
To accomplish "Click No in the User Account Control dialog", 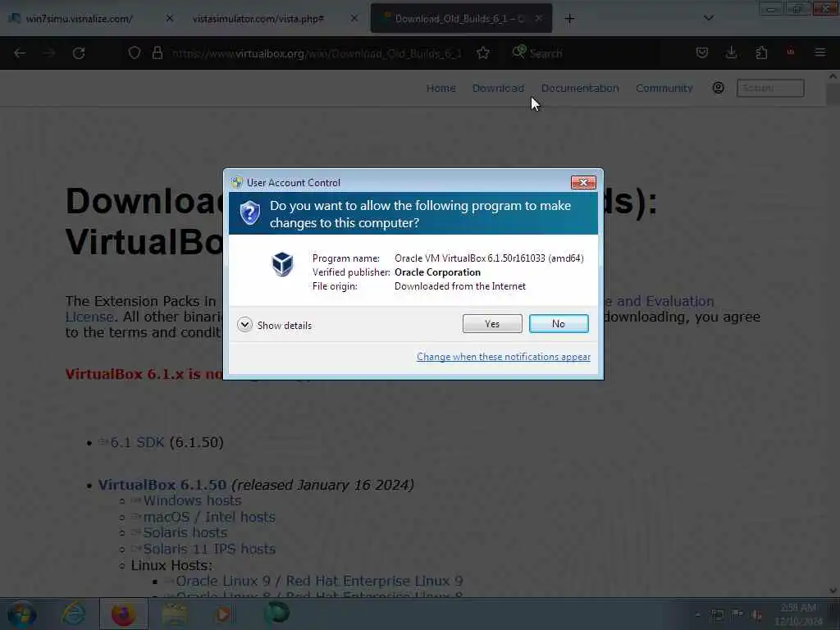I will click(x=558, y=323).
